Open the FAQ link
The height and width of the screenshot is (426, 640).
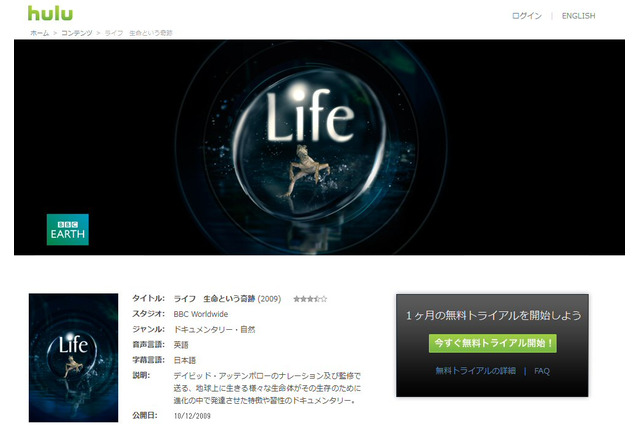[542, 371]
